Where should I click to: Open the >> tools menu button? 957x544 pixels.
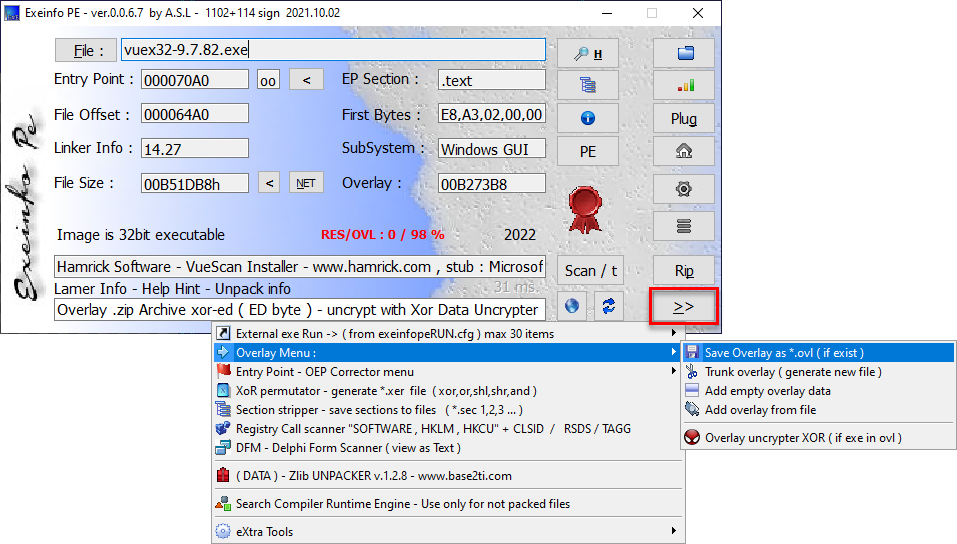point(684,306)
